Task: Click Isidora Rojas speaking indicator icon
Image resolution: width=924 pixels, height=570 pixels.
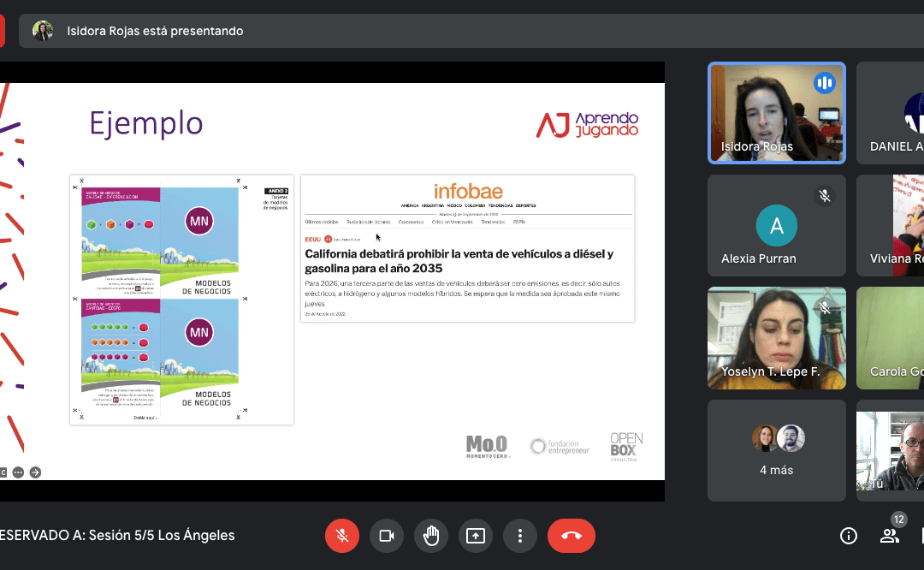Action: click(825, 83)
